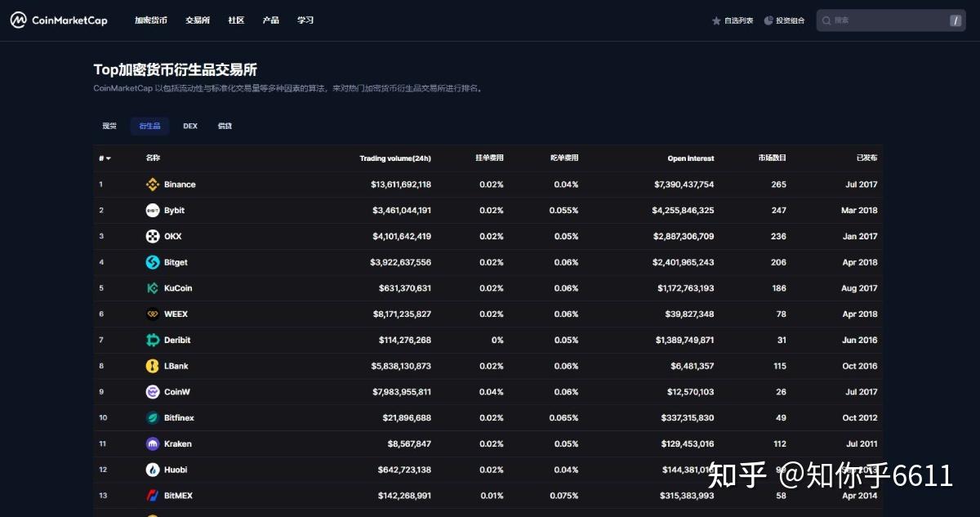Click CoinW open interest $12,570,103

pyautogui.click(x=690, y=392)
